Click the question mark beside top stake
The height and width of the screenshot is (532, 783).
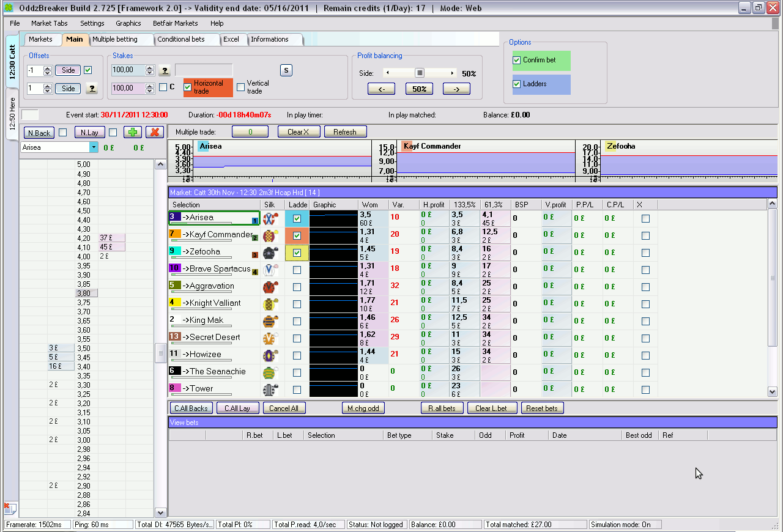(x=164, y=70)
